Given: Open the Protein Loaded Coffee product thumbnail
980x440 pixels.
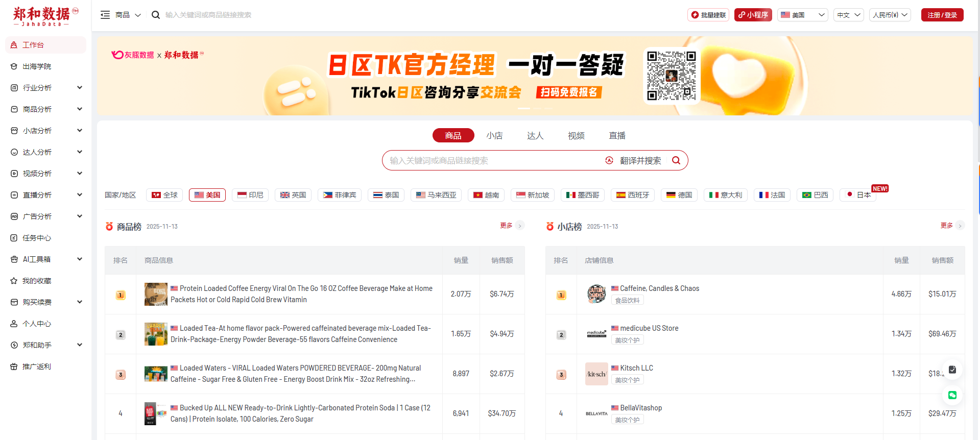Looking at the screenshot, I should [x=156, y=294].
